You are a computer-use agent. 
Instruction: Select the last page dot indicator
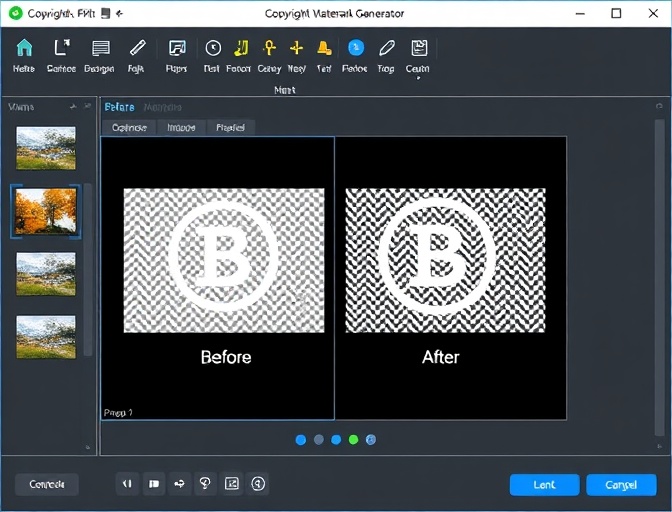tap(371, 440)
